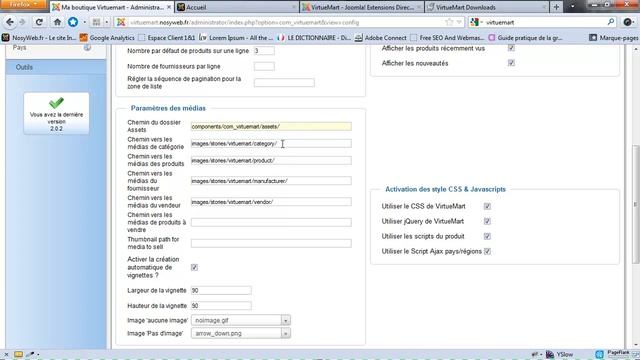This screenshot has width=640, height=360.
Task: Edit vendor media path field
Action: pos(271,202)
